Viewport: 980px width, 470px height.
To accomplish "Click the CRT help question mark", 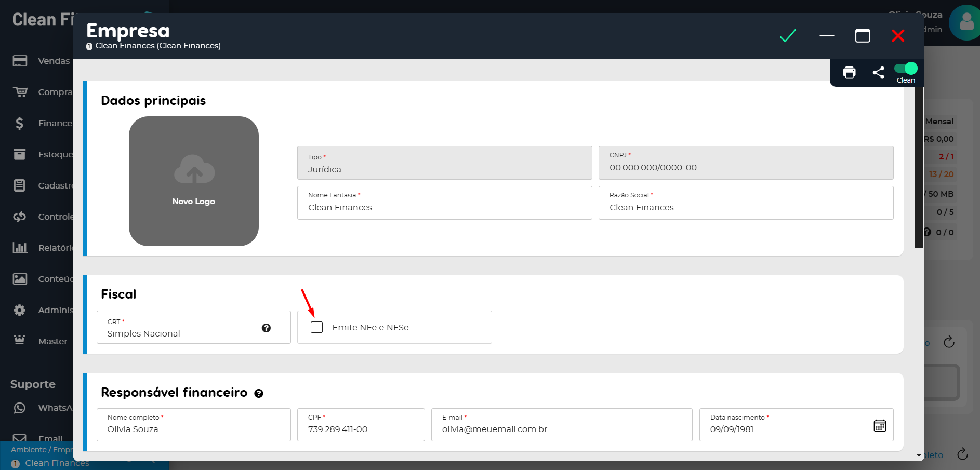I will pyautogui.click(x=266, y=328).
